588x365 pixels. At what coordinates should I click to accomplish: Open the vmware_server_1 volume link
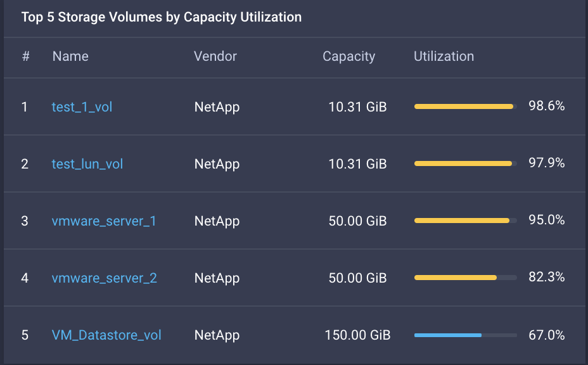pyautogui.click(x=104, y=221)
